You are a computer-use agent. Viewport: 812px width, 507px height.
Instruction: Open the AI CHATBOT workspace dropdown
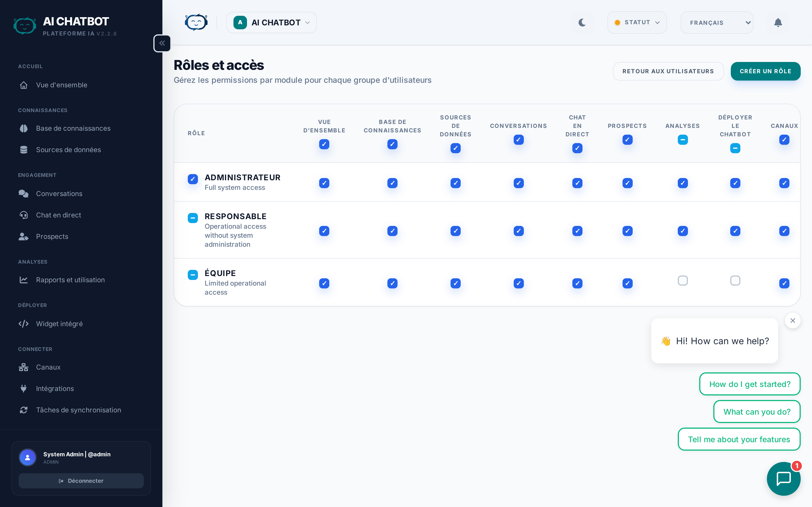pos(271,23)
